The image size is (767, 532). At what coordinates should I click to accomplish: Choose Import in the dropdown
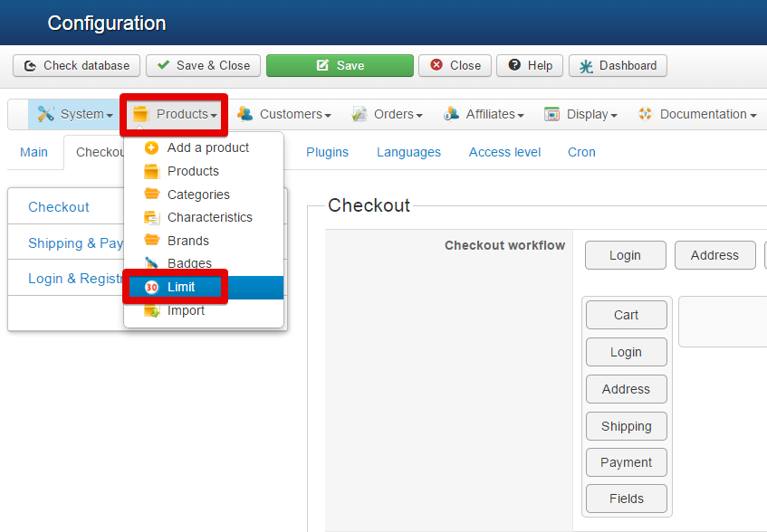click(x=204, y=310)
